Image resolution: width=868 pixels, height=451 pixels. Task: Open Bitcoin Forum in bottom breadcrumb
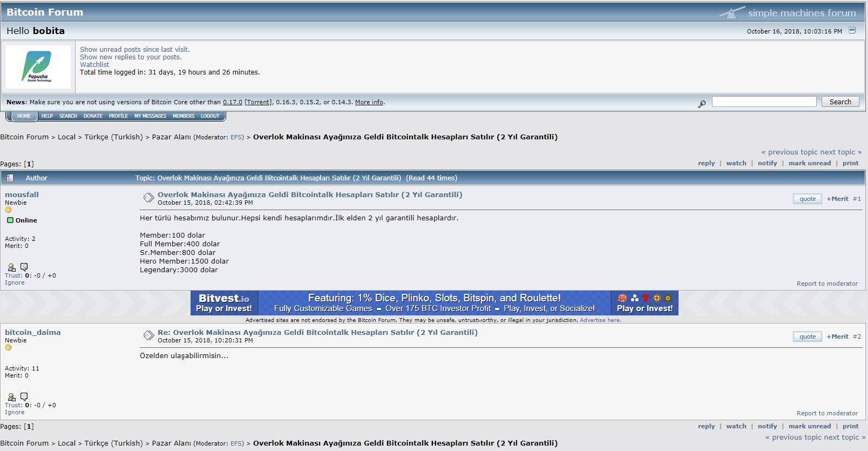(24, 443)
